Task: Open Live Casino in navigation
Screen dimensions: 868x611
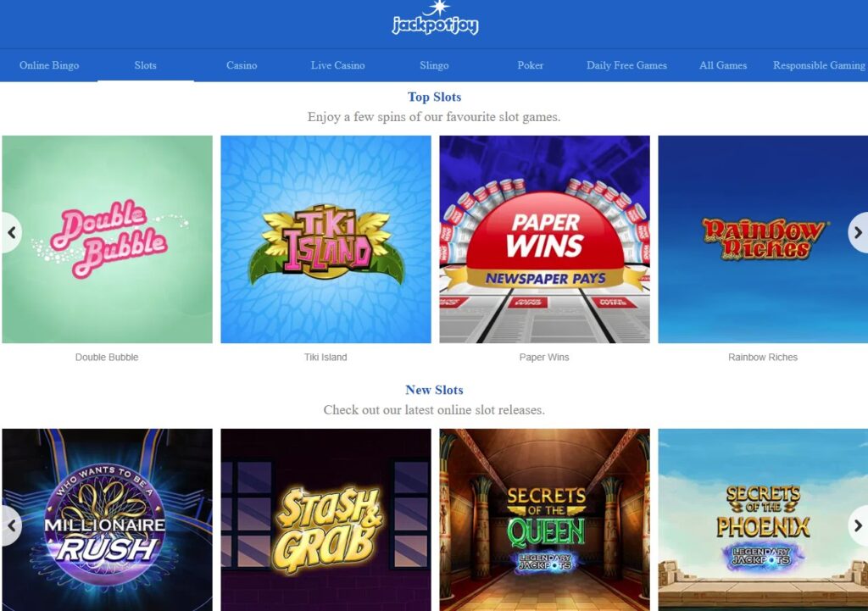Action: pyautogui.click(x=337, y=65)
